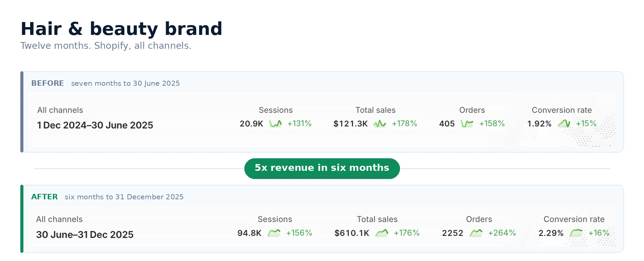The width and height of the screenshot is (644, 261).
Task: Click the Conversion rate header in the After card
Action: pos(574,219)
